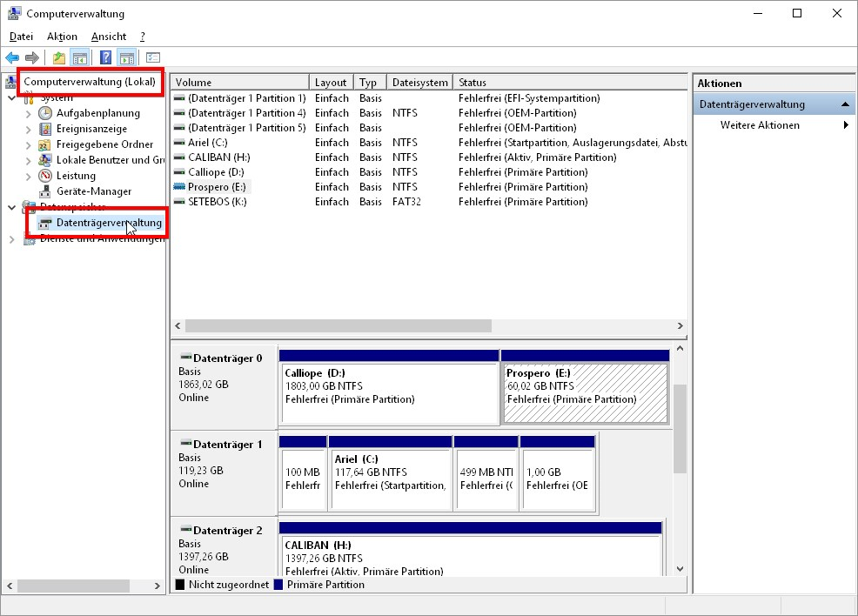The image size is (858, 616).
Task: Click the Geräte-Manager icon
Action: [x=45, y=191]
